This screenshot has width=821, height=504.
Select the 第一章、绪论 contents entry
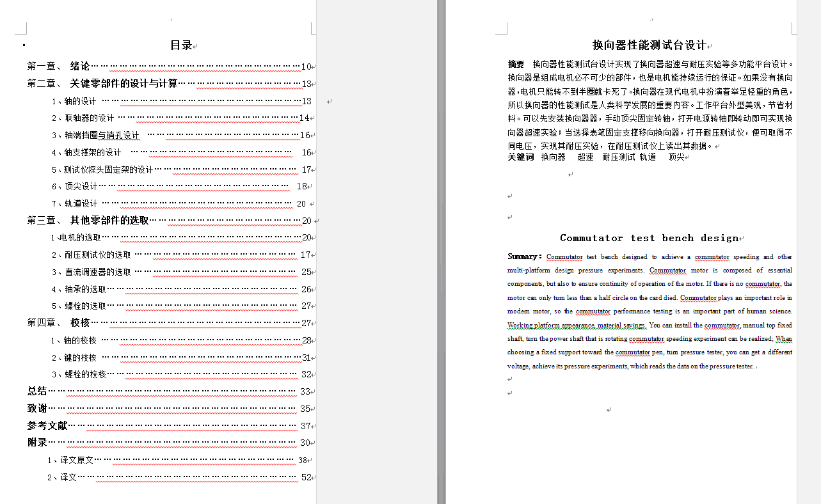click(170, 67)
